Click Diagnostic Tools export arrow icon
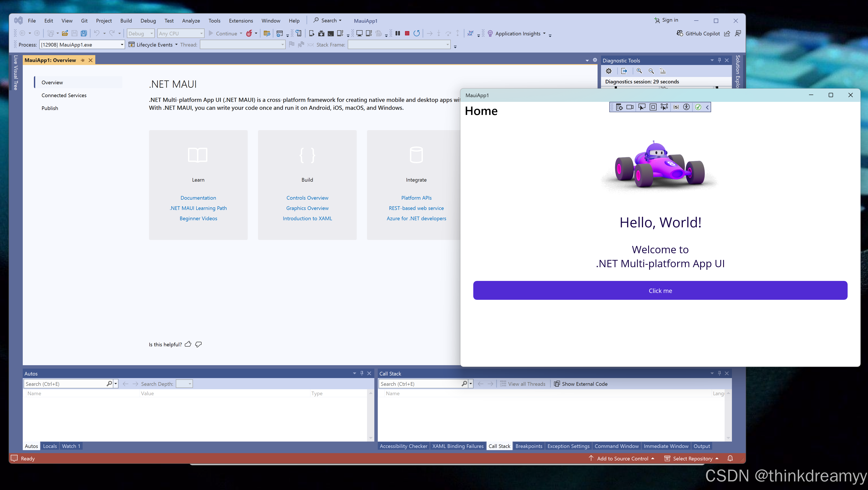868x490 pixels. click(x=624, y=71)
